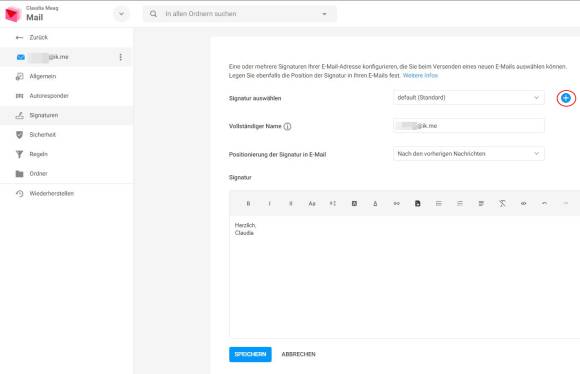Viewport: 580px width, 374px height.
Task: Open the font family (Aa) option
Action: (312, 203)
